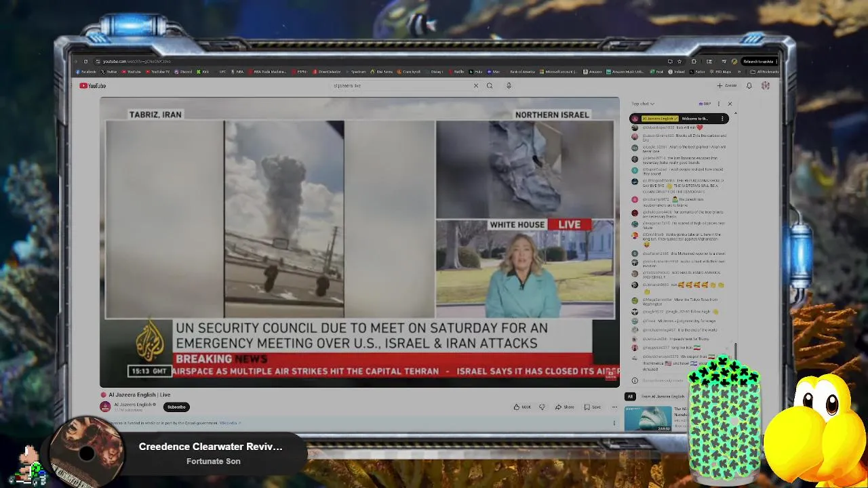The width and height of the screenshot is (868, 488).
Task: Open Bank of America bookmark
Action: click(x=520, y=72)
